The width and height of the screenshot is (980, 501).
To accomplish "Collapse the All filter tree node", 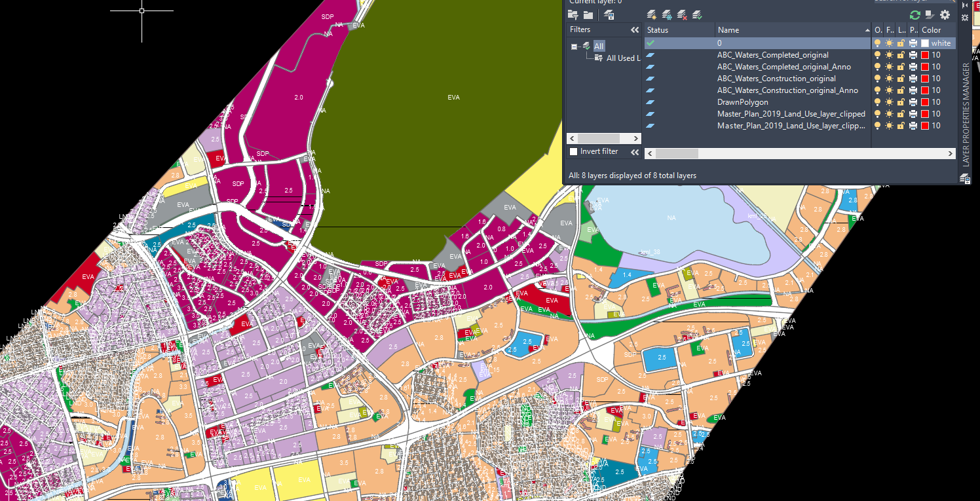I will (575, 46).
